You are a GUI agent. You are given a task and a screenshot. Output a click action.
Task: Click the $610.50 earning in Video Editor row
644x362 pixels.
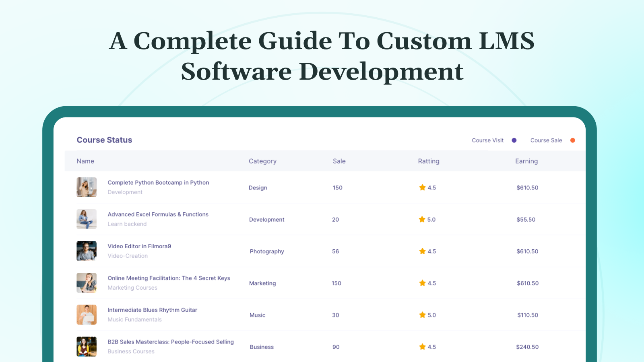[x=527, y=251]
